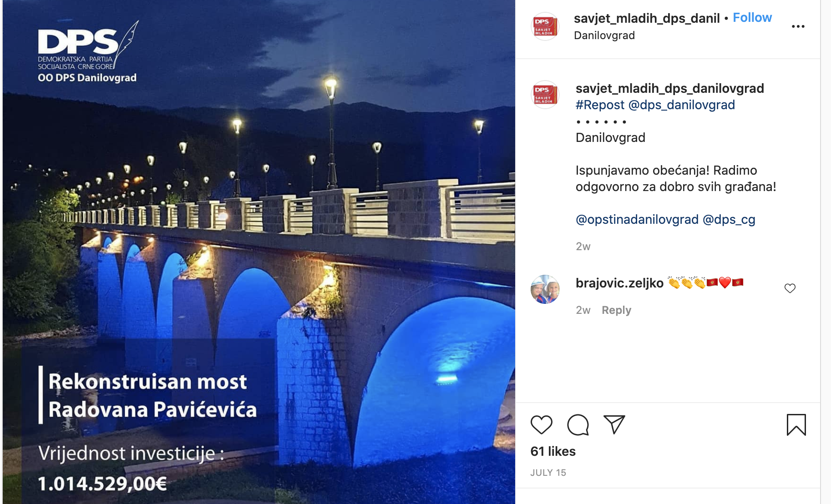Click caption author's DPS avatar
Image resolution: width=831 pixels, height=504 pixels.
(545, 95)
